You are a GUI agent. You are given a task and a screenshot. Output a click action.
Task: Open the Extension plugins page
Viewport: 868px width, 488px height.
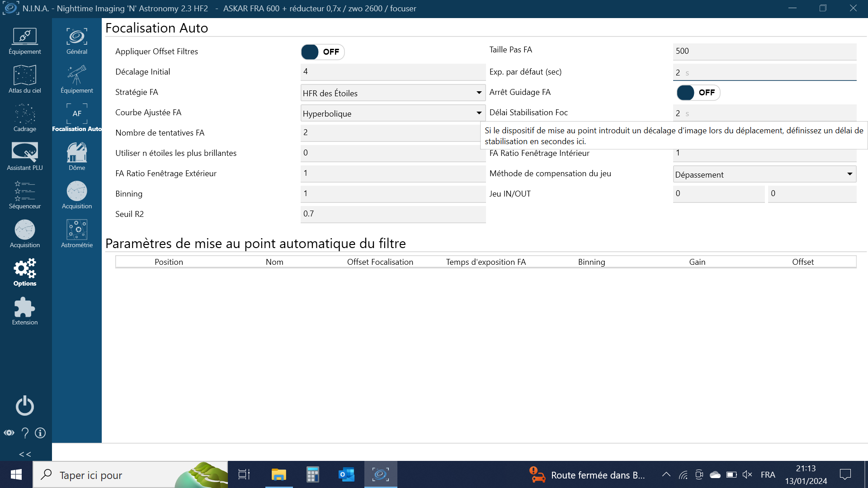pos(25,311)
